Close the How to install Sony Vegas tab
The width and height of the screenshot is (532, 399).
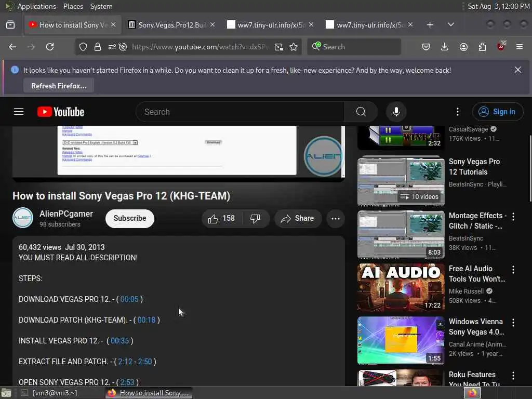point(113,25)
